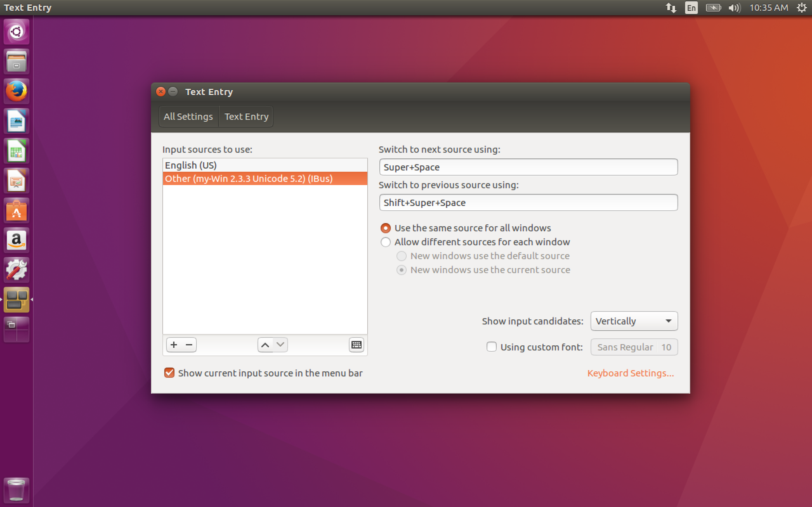This screenshot has width=812, height=507.
Task: Click the Super+Space next source shortcut field
Action: [528, 167]
